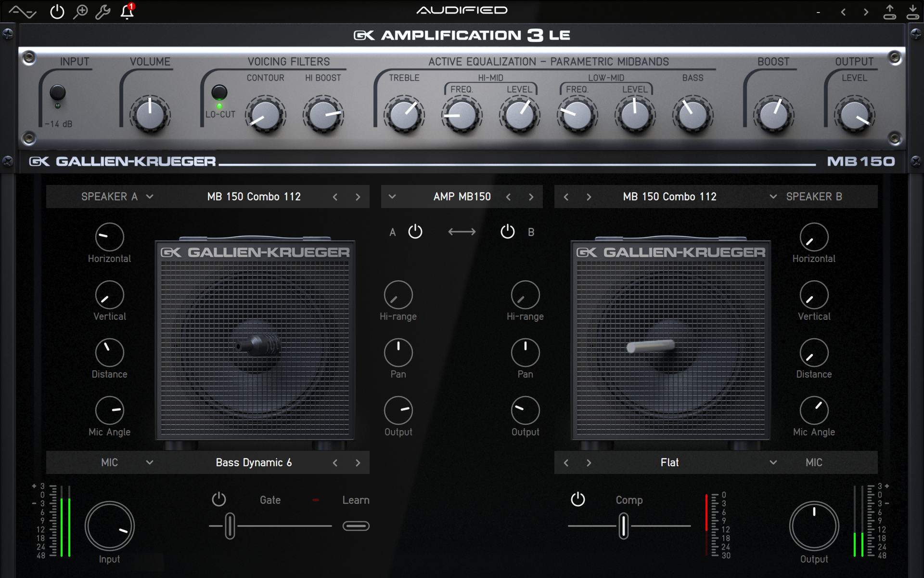Image resolution: width=924 pixels, height=578 pixels.
Task: Expand the AMP MB150 dropdown chevron
Action: [392, 197]
